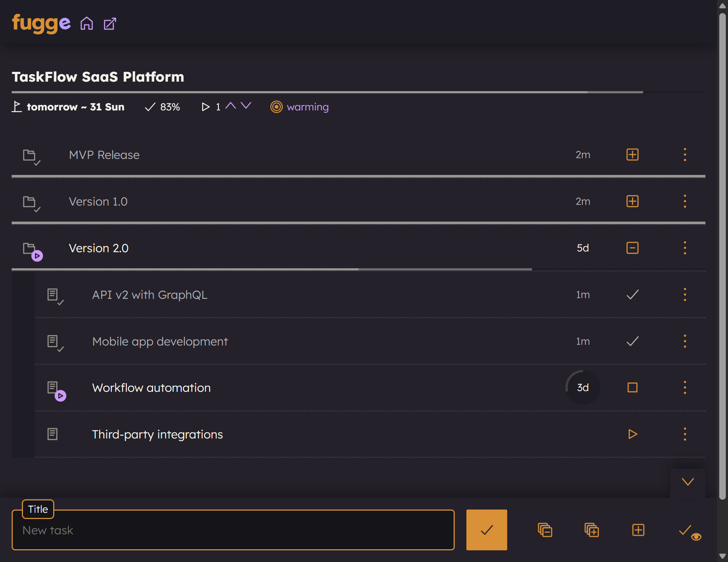Click the home icon next to fugge logo

(87, 24)
